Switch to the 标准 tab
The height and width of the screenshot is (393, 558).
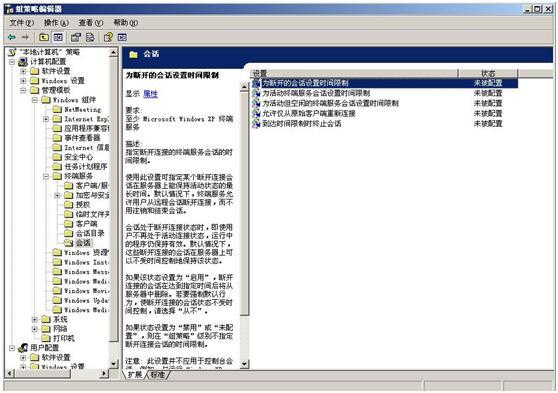tap(157, 375)
